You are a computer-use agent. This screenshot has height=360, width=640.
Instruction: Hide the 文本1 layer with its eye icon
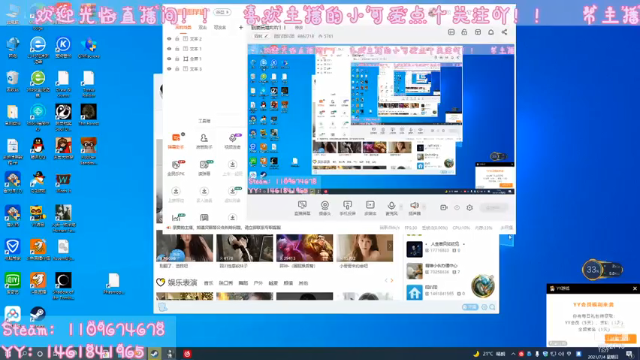[x=169, y=49]
